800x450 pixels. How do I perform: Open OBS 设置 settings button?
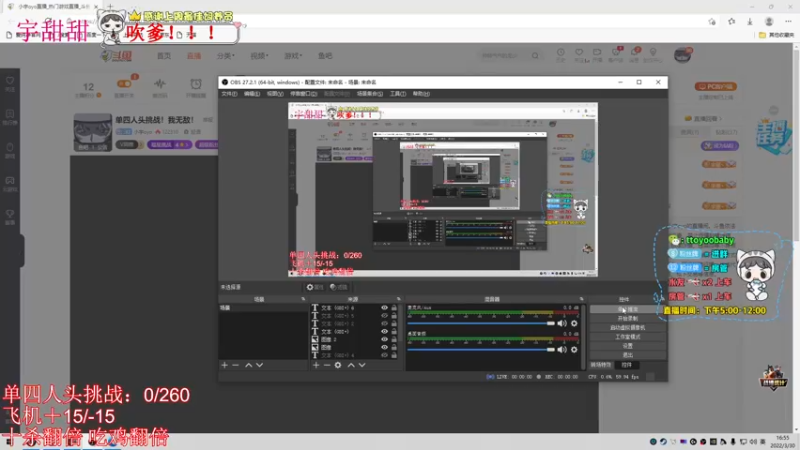point(628,346)
